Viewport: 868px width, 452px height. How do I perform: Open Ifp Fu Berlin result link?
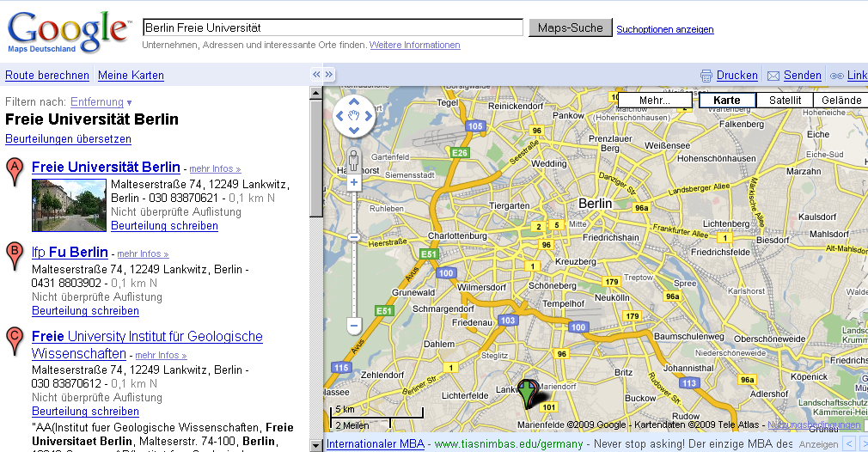[x=70, y=253]
